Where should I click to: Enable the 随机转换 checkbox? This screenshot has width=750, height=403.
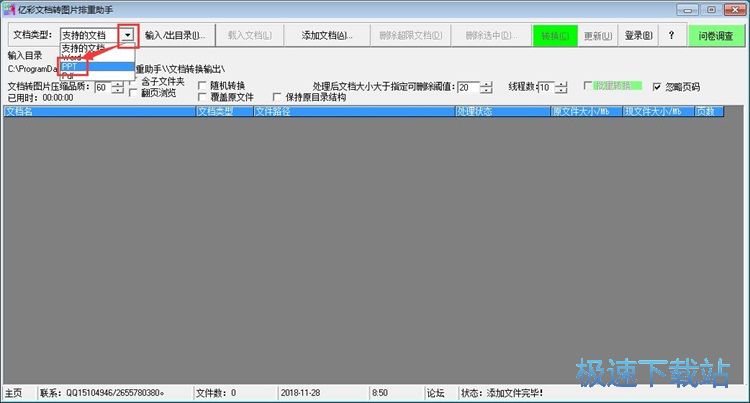(202, 86)
